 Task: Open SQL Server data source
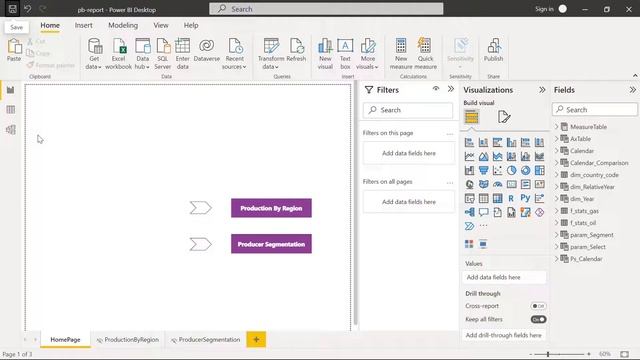coord(162,53)
